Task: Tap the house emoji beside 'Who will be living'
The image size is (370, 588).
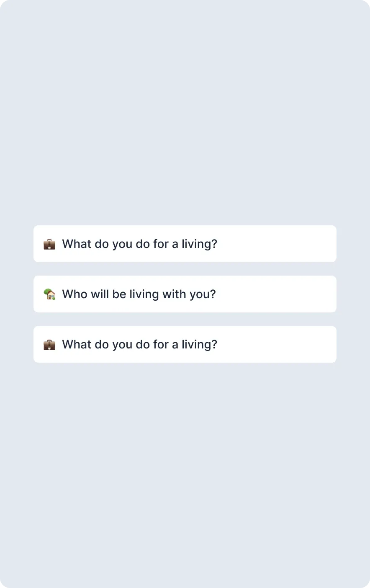Action: (x=49, y=294)
